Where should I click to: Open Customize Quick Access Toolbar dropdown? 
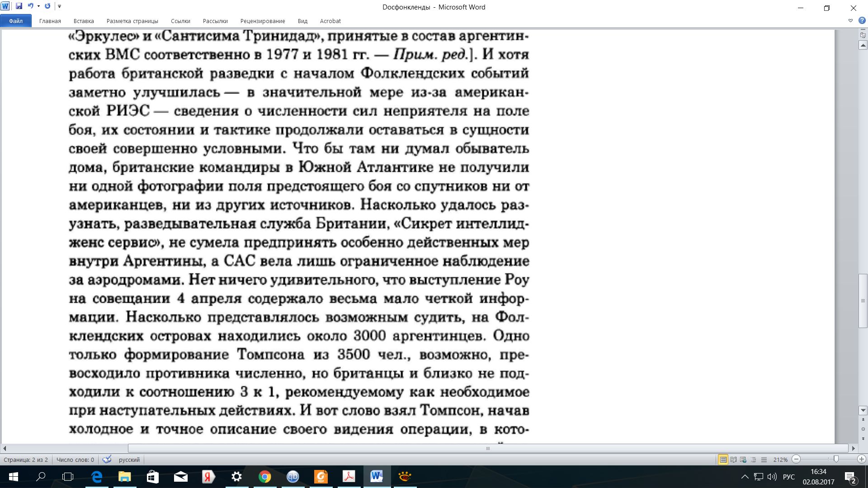59,6
